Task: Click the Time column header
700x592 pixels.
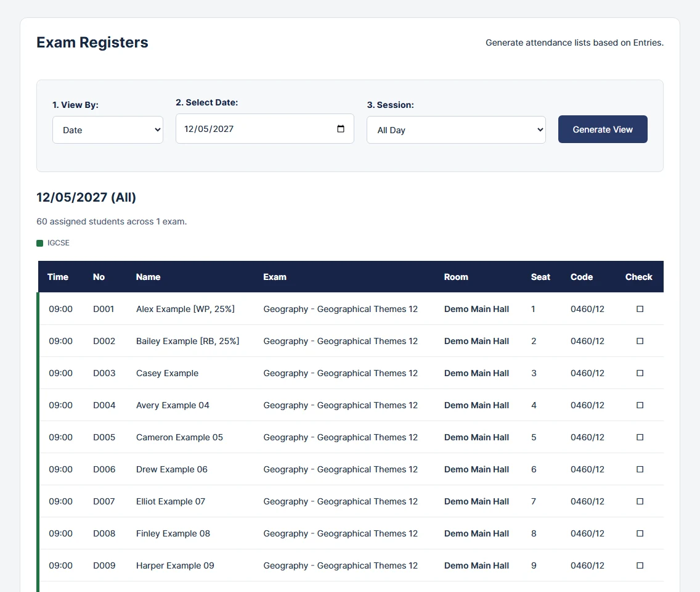Action: coord(58,277)
